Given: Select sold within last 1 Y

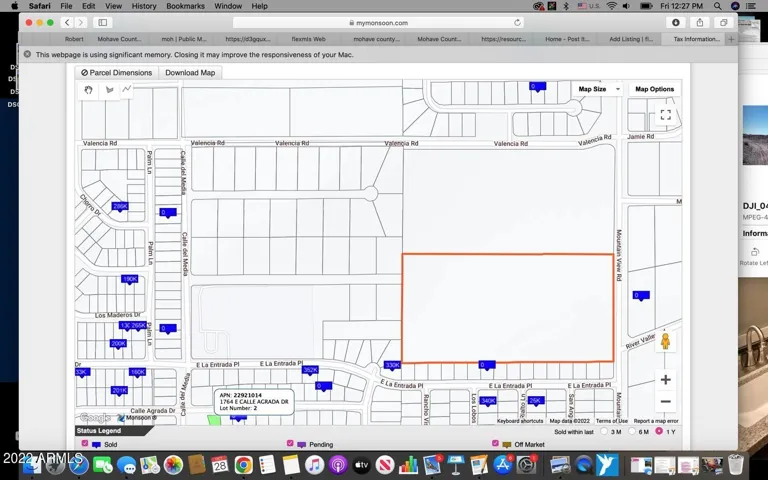Looking at the screenshot, I should (659, 431).
